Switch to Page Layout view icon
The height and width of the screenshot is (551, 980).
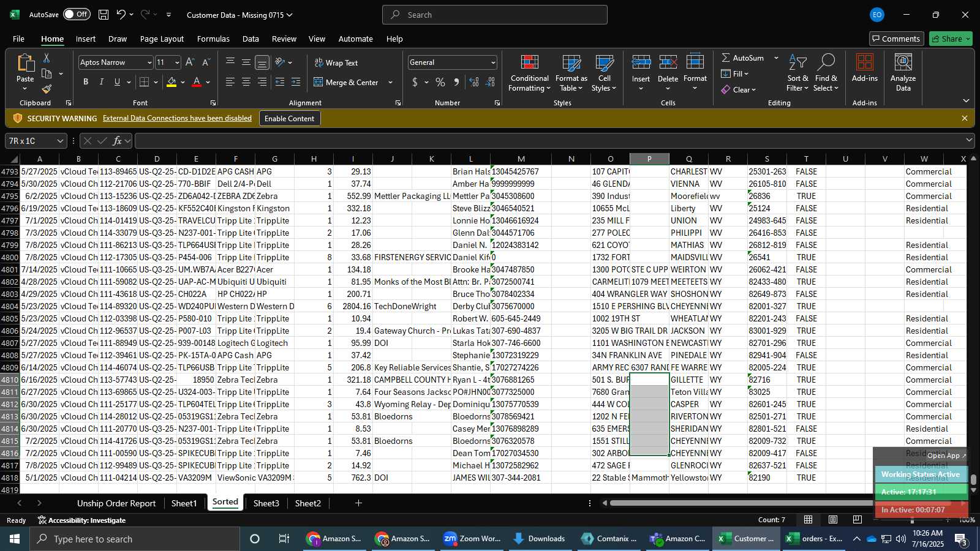point(833,520)
